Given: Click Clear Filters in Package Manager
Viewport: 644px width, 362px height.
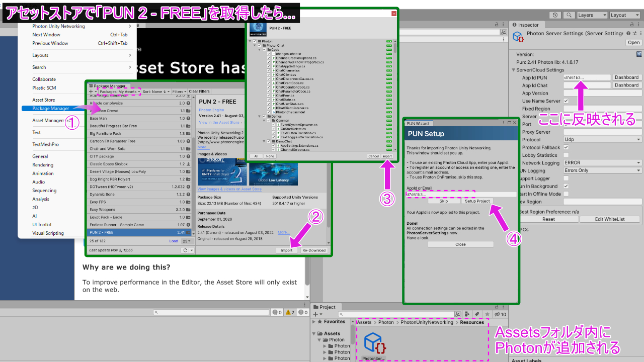Looking at the screenshot, I should 199,92.
